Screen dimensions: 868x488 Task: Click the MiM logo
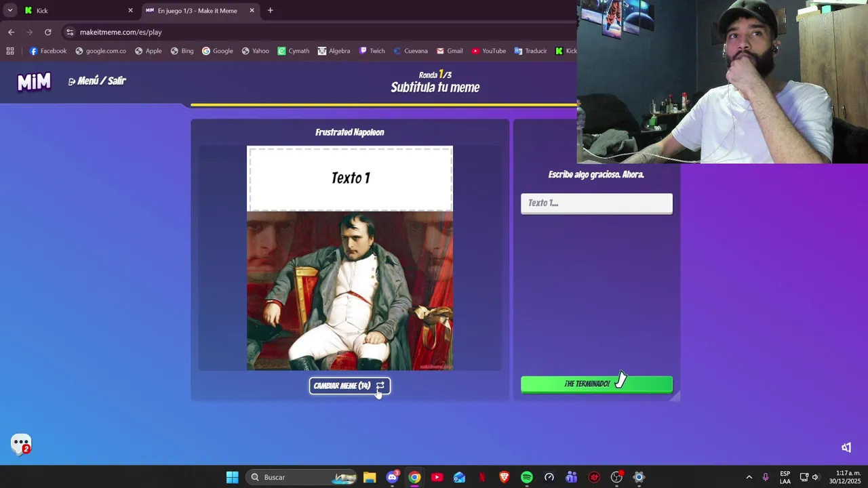tap(34, 82)
